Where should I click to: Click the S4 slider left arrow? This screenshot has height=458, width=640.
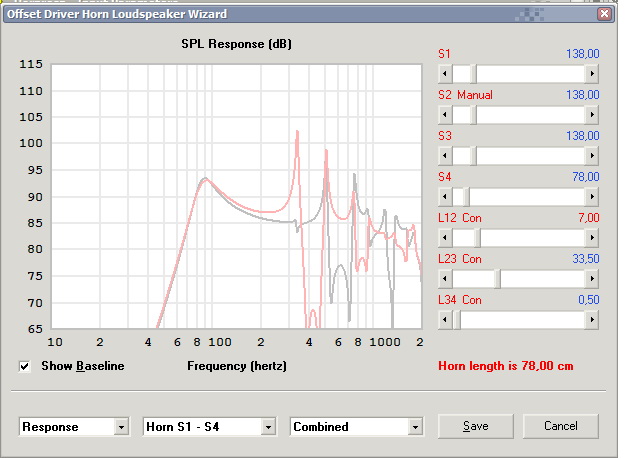coord(445,197)
